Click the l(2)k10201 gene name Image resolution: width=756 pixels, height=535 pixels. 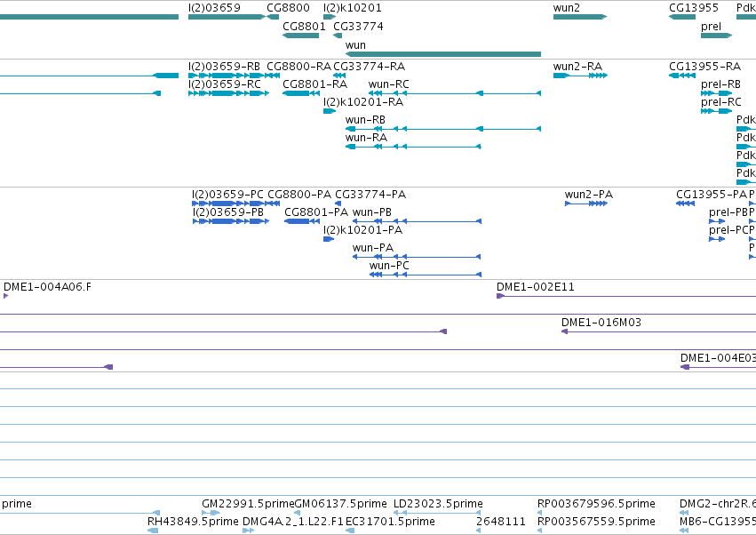click(x=353, y=8)
